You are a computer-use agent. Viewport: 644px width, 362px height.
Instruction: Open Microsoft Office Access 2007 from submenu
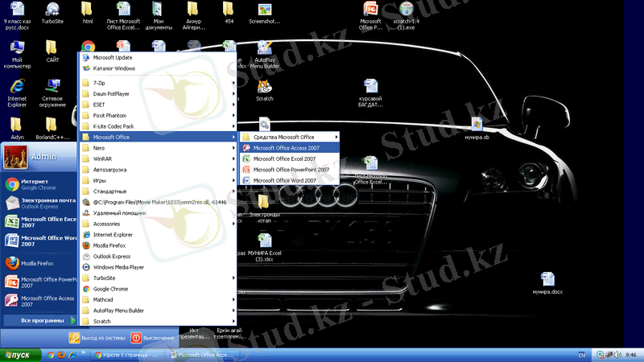tap(286, 148)
